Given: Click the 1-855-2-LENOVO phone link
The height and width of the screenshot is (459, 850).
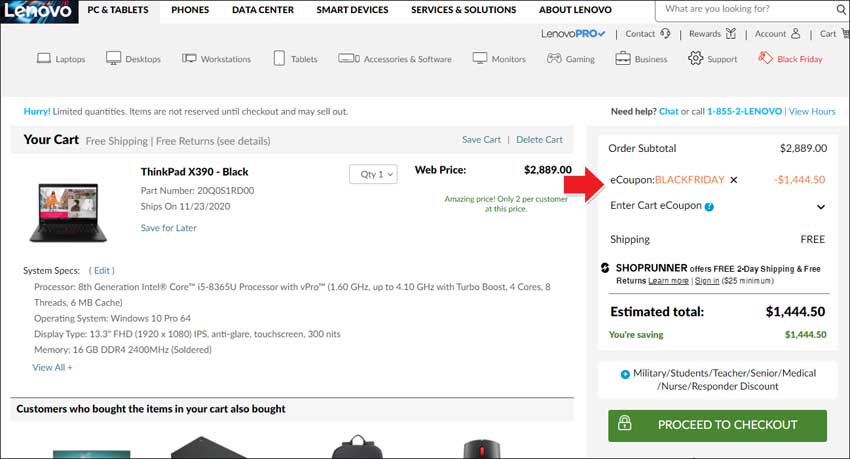Looking at the screenshot, I should 744,111.
